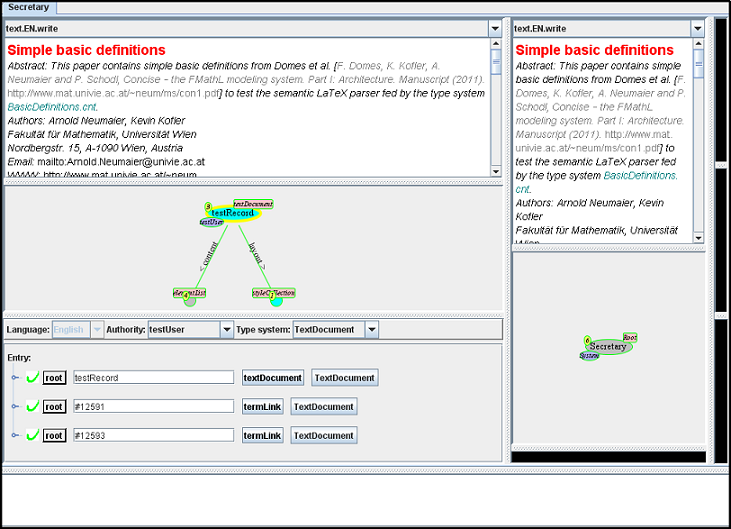
Task: Click the testRecord input field
Action: coord(153,378)
